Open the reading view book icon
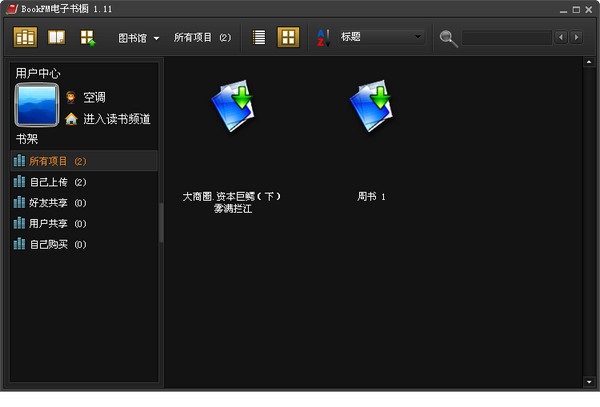 click(x=56, y=37)
